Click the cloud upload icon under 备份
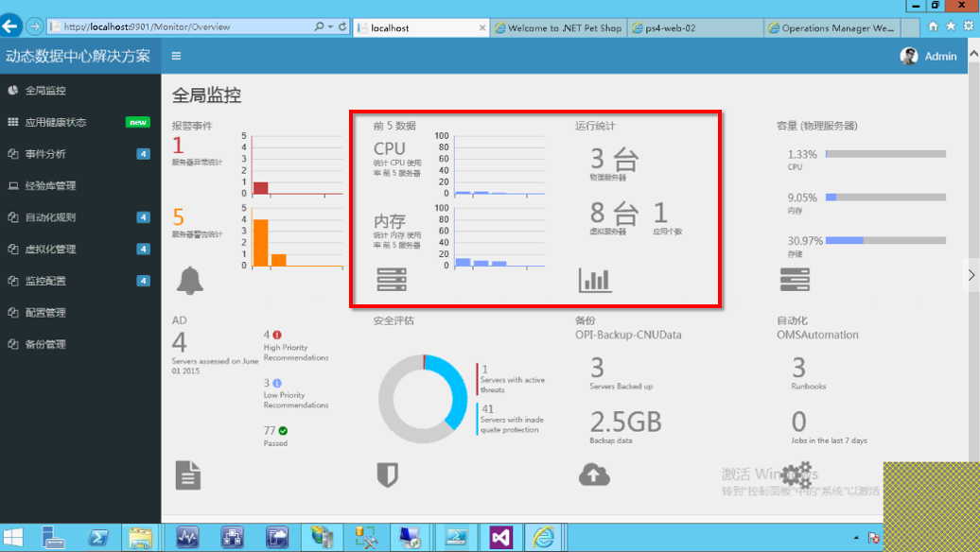Viewport: 980px width, 552px height. 594,474
